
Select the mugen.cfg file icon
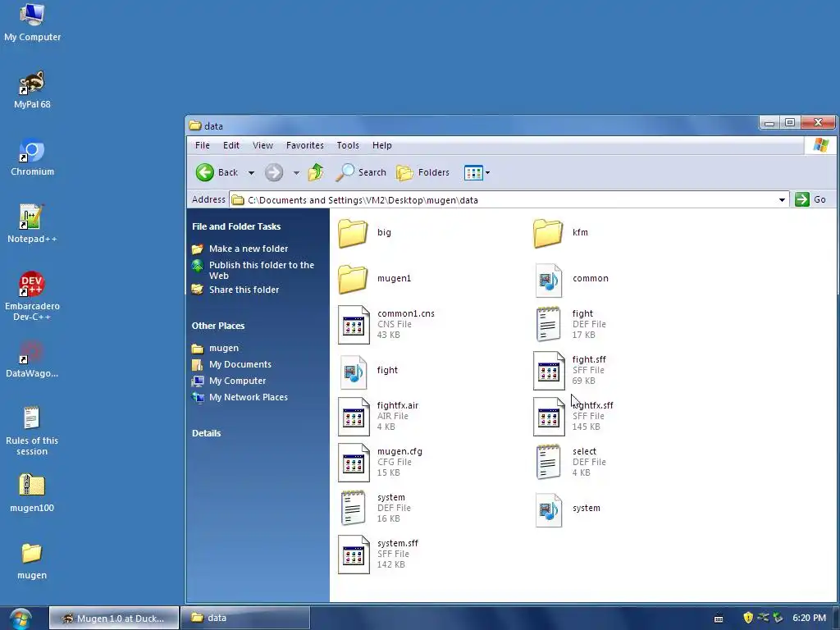pos(354,463)
